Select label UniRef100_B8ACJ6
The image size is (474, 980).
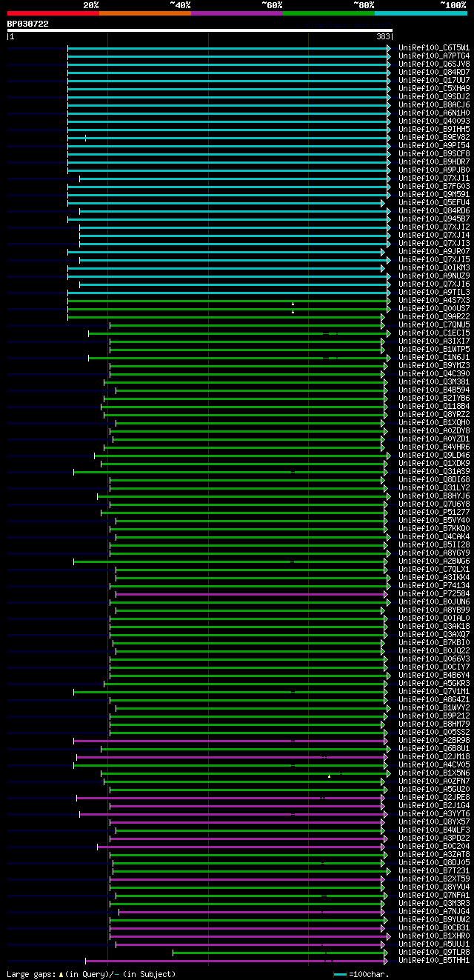click(434, 104)
